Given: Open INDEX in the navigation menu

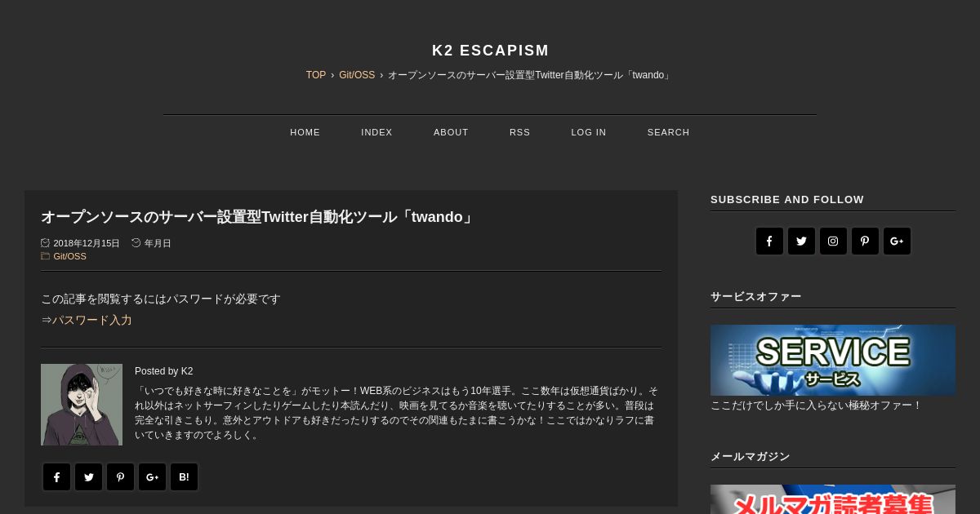Looking at the screenshot, I should [x=376, y=132].
